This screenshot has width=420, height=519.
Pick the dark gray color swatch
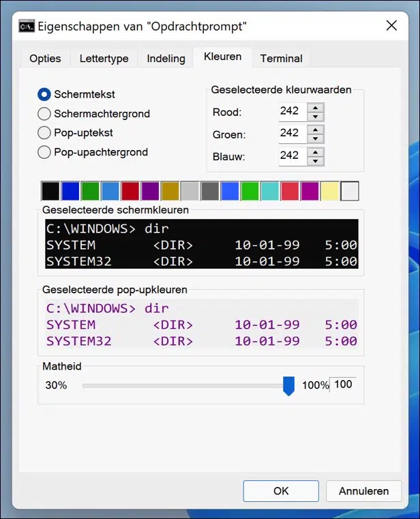pos(210,191)
